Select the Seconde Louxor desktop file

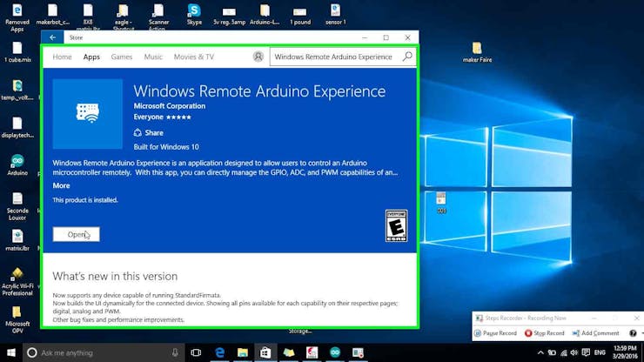coord(17,206)
